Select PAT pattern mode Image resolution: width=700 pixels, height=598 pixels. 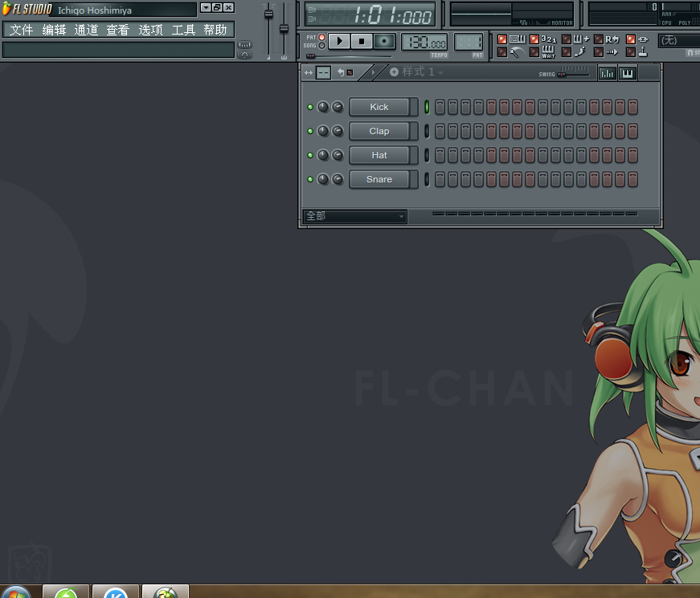click(x=321, y=38)
